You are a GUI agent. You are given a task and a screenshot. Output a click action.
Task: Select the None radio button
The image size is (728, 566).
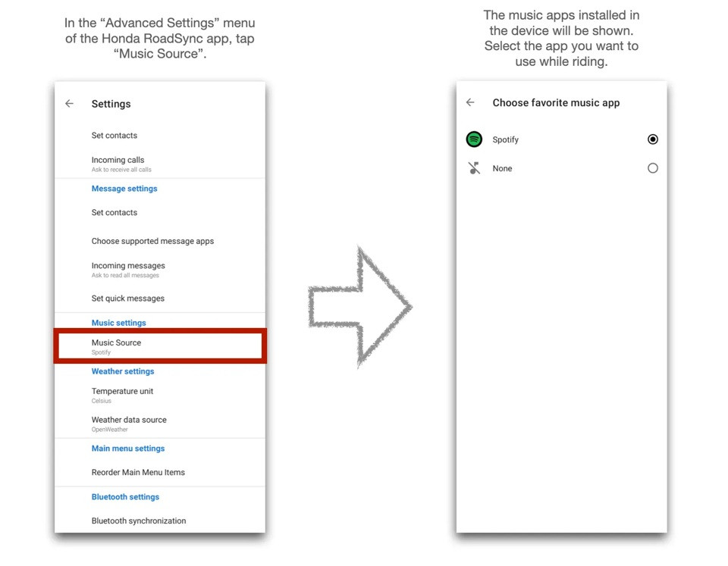pos(652,168)
